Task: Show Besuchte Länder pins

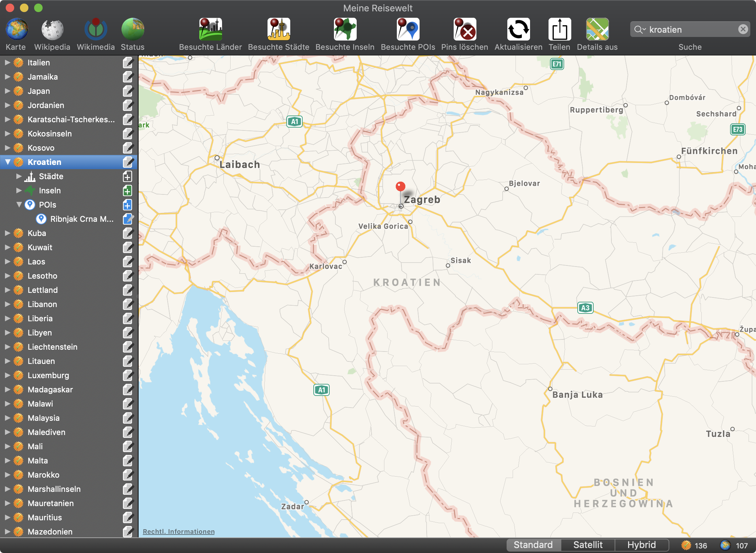Action: pos(210,29)
